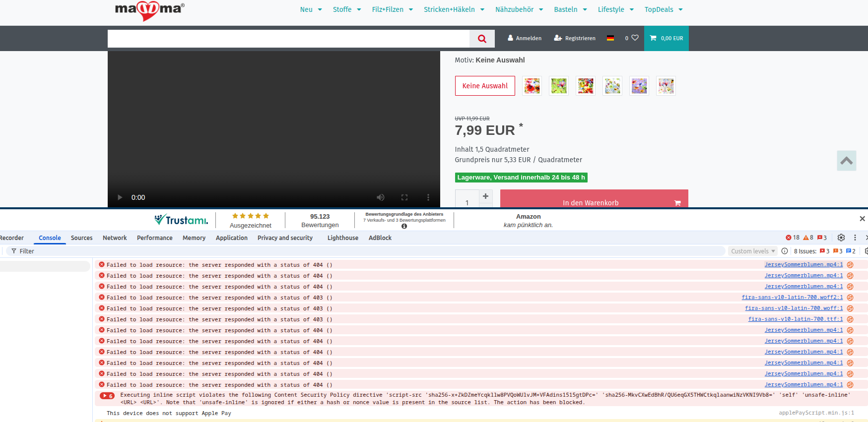Expand the grouped CSP error with count 6
The width and height of the screenshot is (868, 422).
tap(107, 396)
